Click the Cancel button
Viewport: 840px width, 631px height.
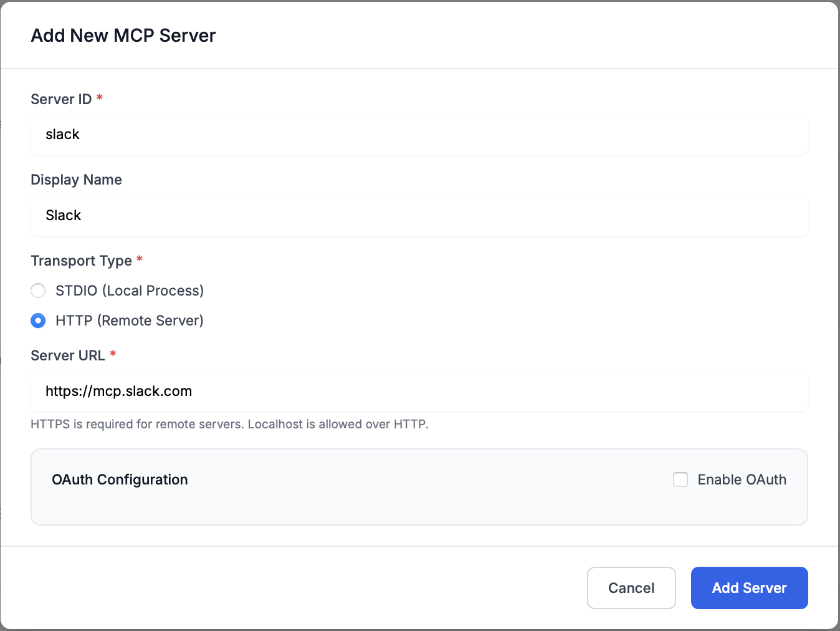[631, 587]
